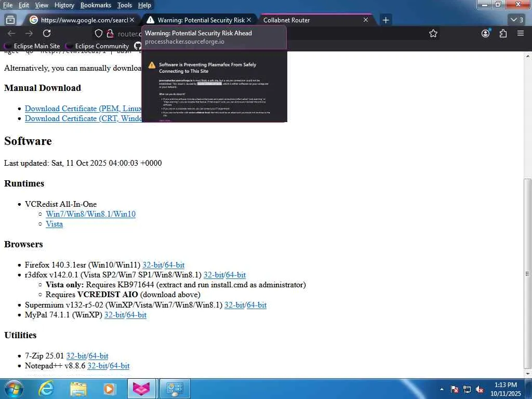Download Firefox 140.3.1esr 32-bit
Image resolution: width=532 pixels, height=399 pixels.
(x=152, y=265)
